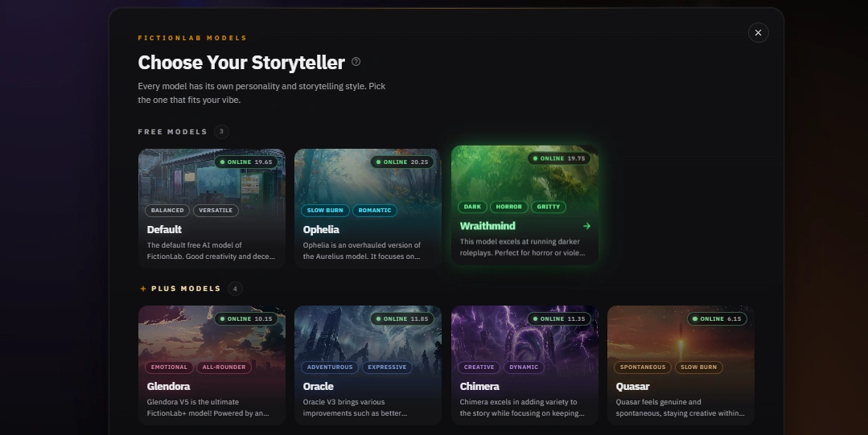Choose the Wraithmind model
Screen dimensions: 868x435
point(525,205)
